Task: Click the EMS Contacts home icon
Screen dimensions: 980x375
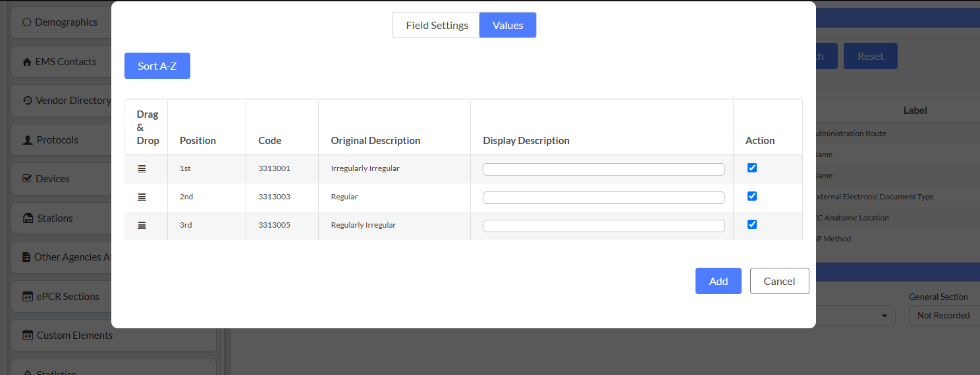Action: tap(27, 62)
